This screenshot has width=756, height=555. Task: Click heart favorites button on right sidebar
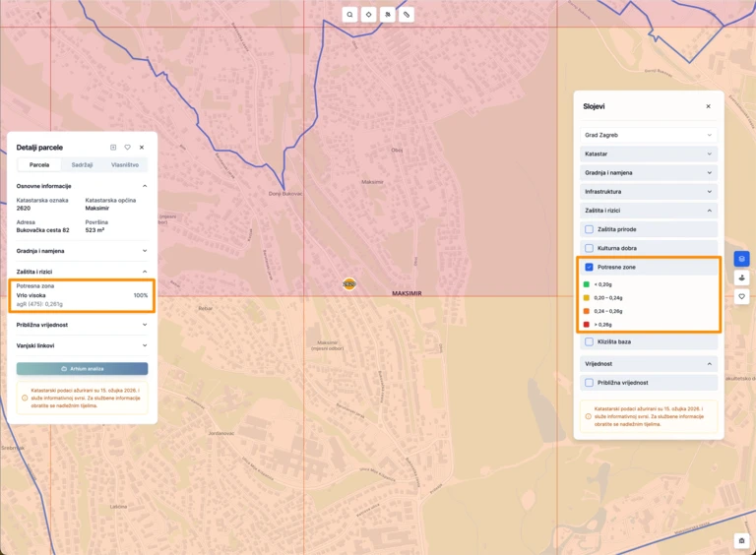pyautogui.click(x=741, y=296)
